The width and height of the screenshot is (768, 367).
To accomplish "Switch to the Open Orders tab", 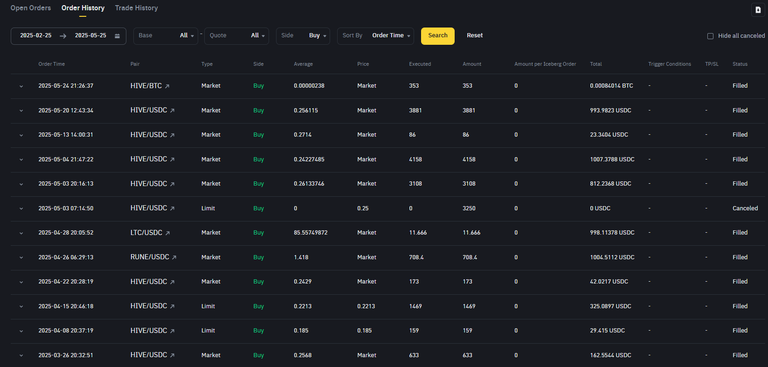I will pos(30,8).
